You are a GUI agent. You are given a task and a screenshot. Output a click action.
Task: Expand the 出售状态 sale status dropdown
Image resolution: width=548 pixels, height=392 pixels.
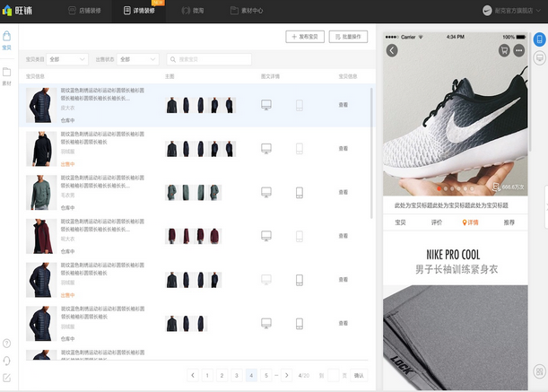pos(137,59)
